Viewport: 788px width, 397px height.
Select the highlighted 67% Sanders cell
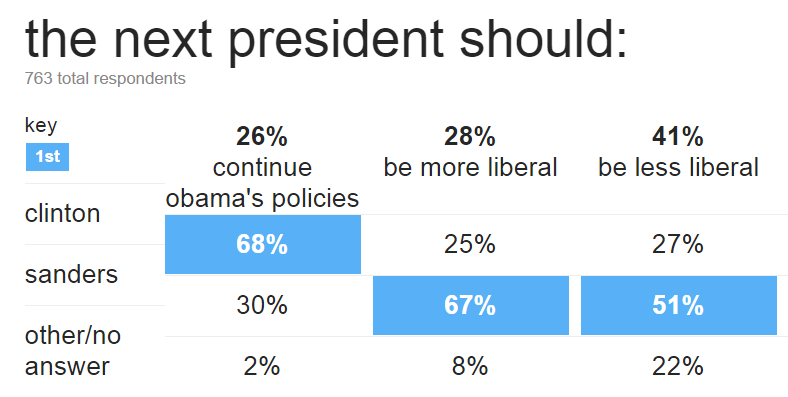pyautogui.click(x=471, y=305)
